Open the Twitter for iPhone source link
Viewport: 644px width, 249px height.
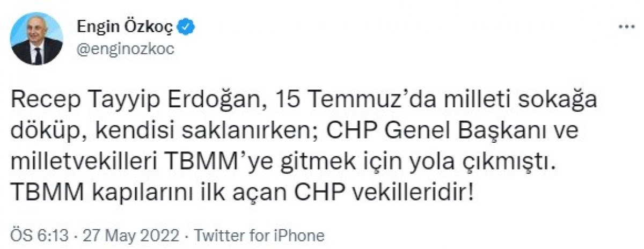click(x=259, y=235)
